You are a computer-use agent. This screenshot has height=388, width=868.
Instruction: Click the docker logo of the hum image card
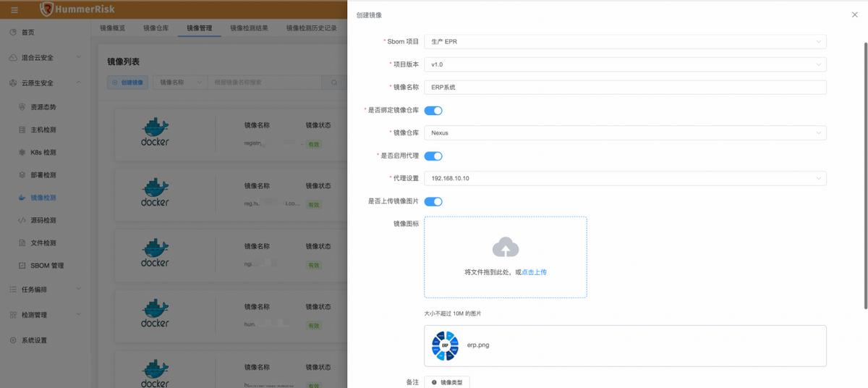pos(155,314)
